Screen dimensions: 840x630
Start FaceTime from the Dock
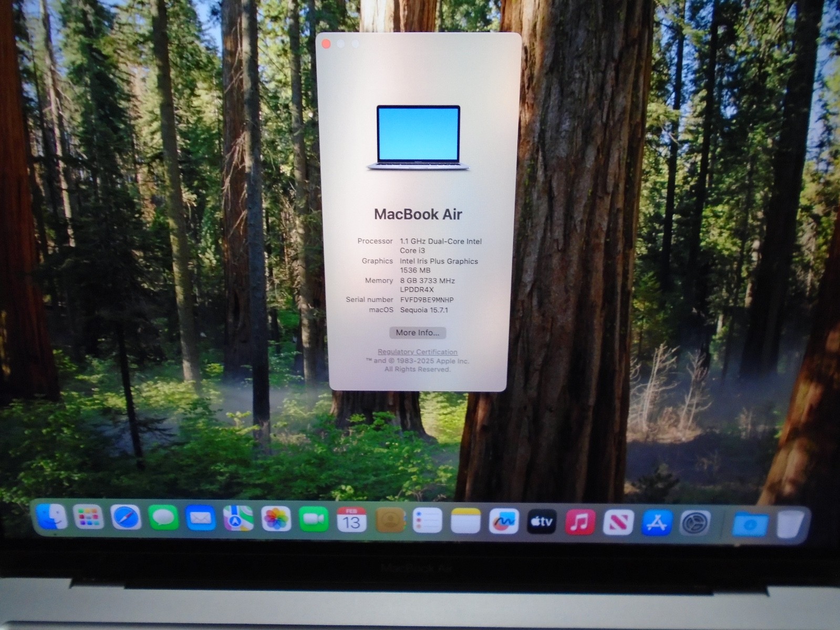(x=314, y=519)
